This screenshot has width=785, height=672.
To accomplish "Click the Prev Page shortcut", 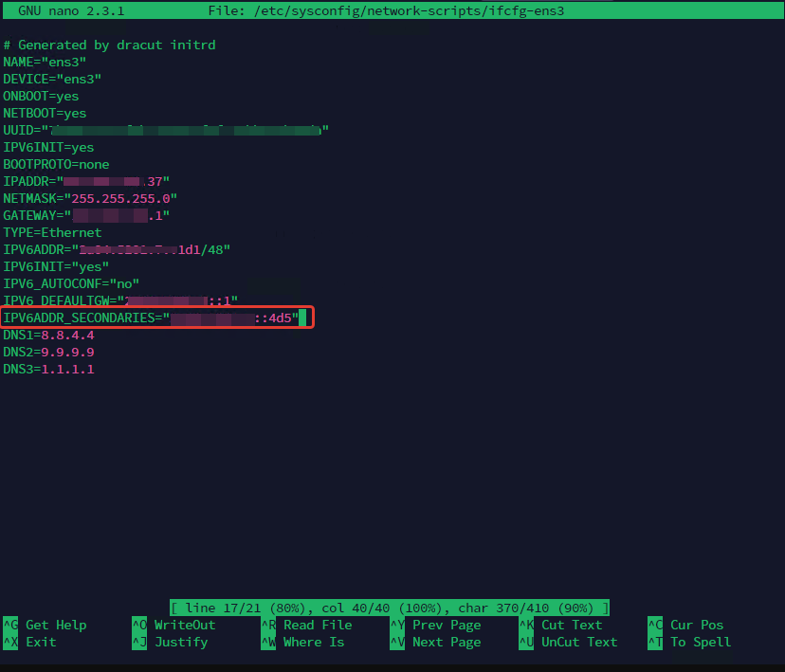I will click(447, 625).
